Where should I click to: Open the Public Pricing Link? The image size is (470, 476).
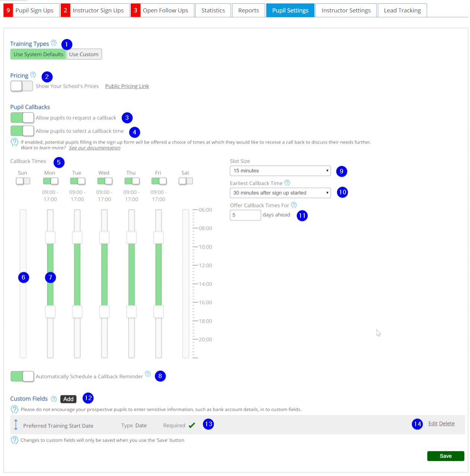(x=127, y=86)
